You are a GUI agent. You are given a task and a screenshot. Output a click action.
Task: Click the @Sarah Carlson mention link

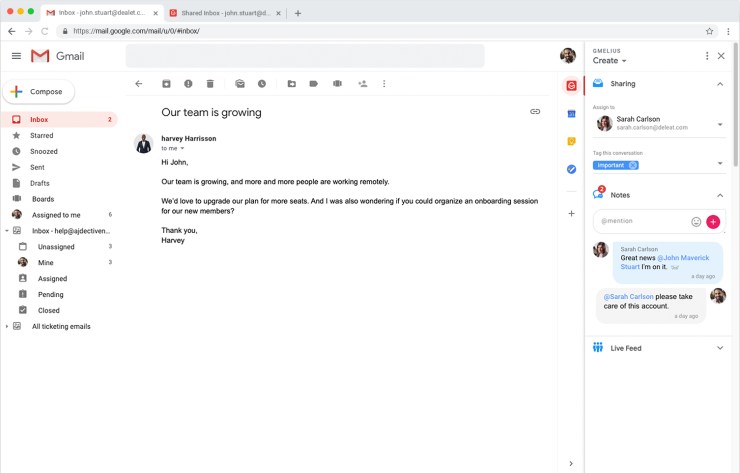pyautogui.click(x=629, y=296)
